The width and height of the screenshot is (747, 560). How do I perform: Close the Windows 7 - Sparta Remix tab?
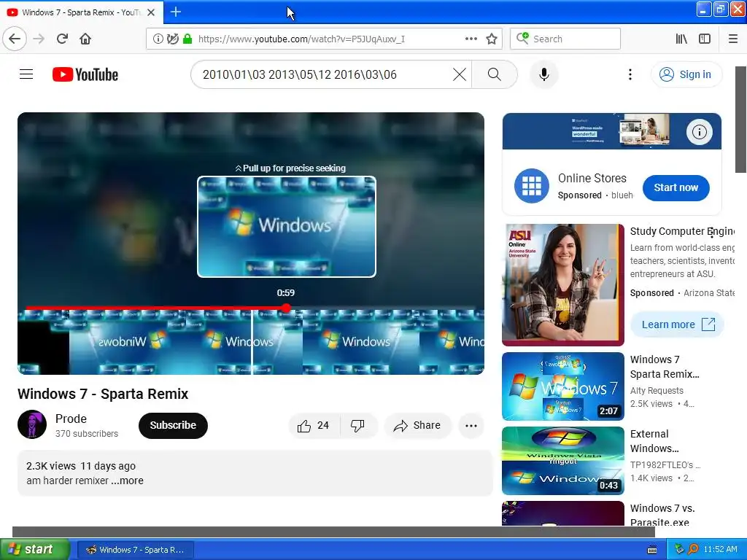pos(151,12)
